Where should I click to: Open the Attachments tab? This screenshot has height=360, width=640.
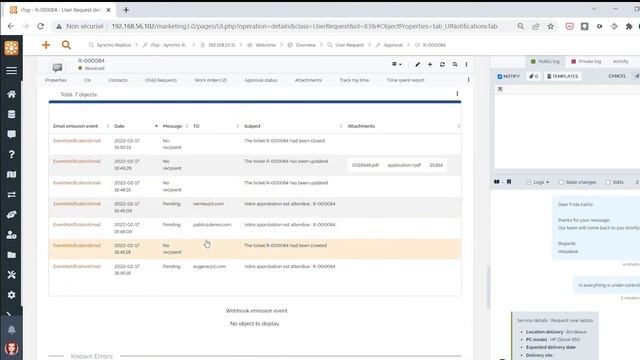[x=308, y=80]
